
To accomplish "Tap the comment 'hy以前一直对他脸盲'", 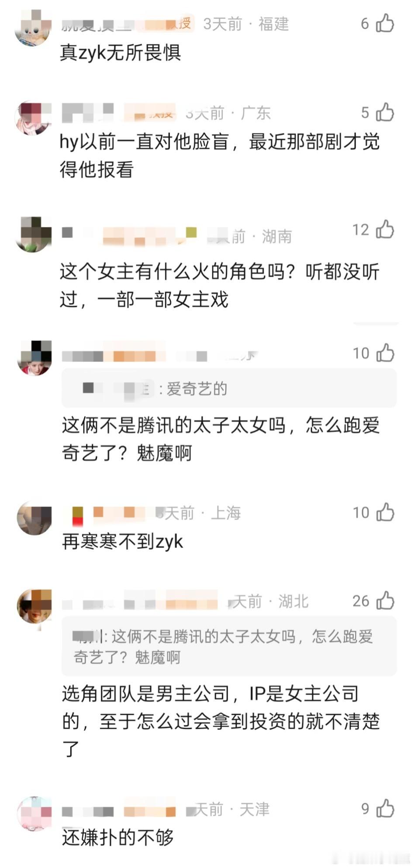I will point(220,155).
